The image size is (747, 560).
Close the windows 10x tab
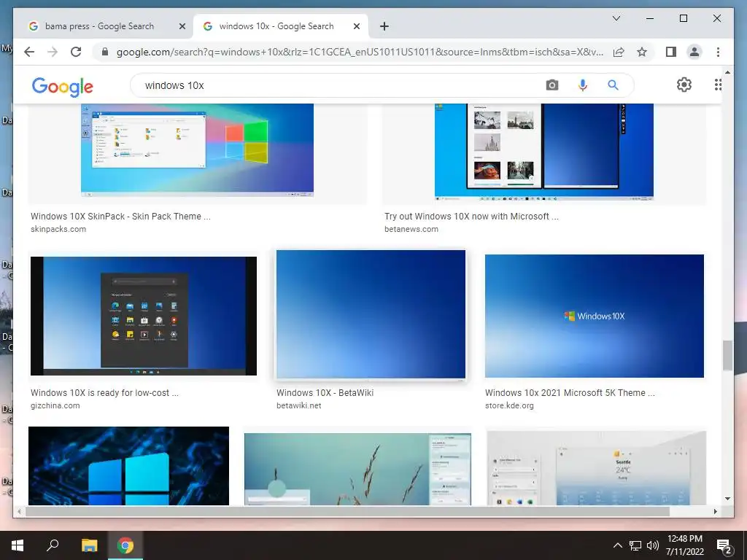tap(356, 27)
